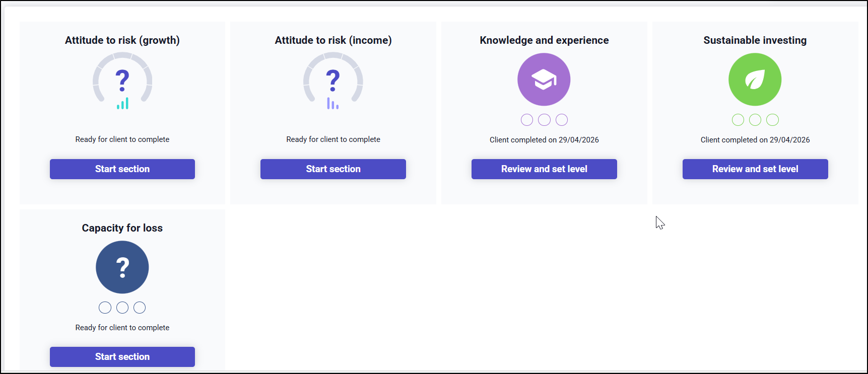Click the Capacity for loss heading

click(x=122, y=228)
